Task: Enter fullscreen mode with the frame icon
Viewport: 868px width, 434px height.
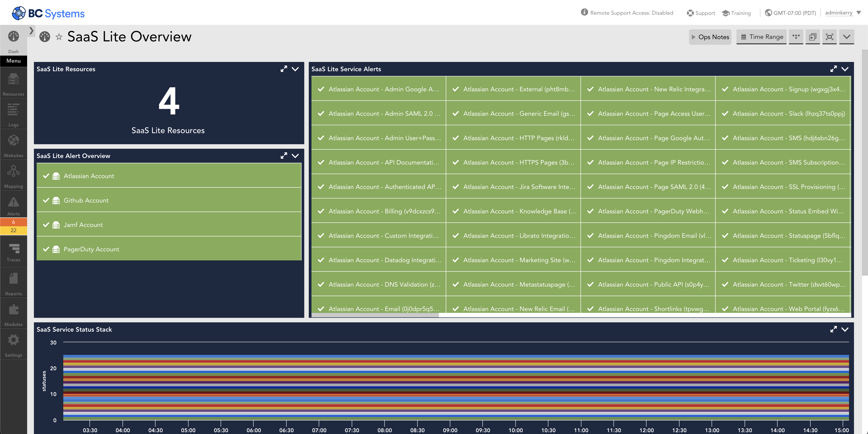Action: point(830,37)
